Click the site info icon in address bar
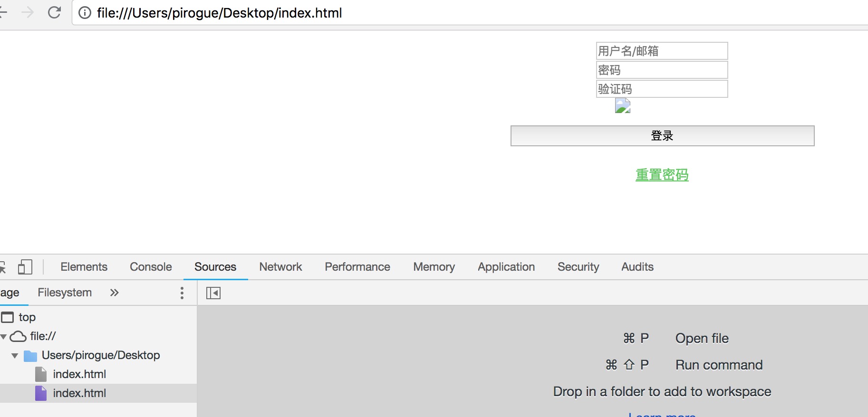The width and height of the screenshot is (868, 417). point(85,13)
